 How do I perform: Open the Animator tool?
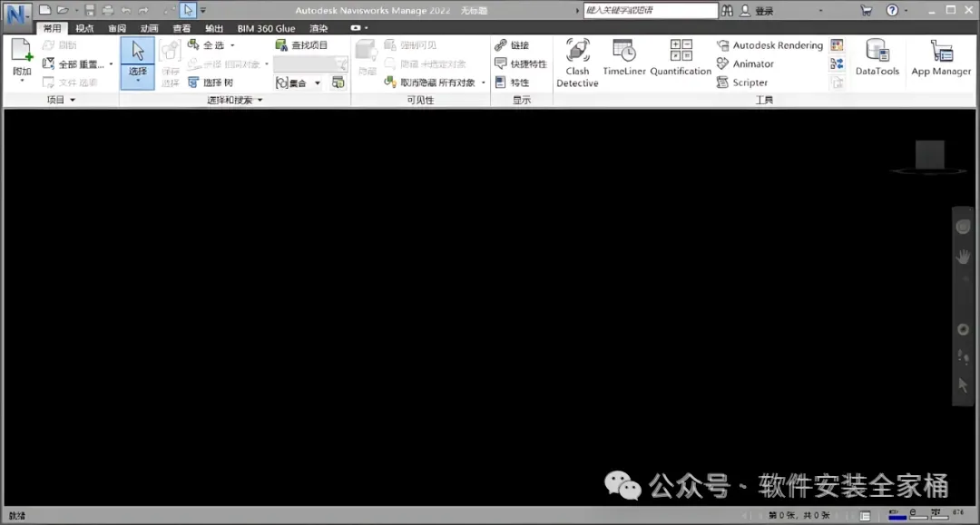coord(745,63)
